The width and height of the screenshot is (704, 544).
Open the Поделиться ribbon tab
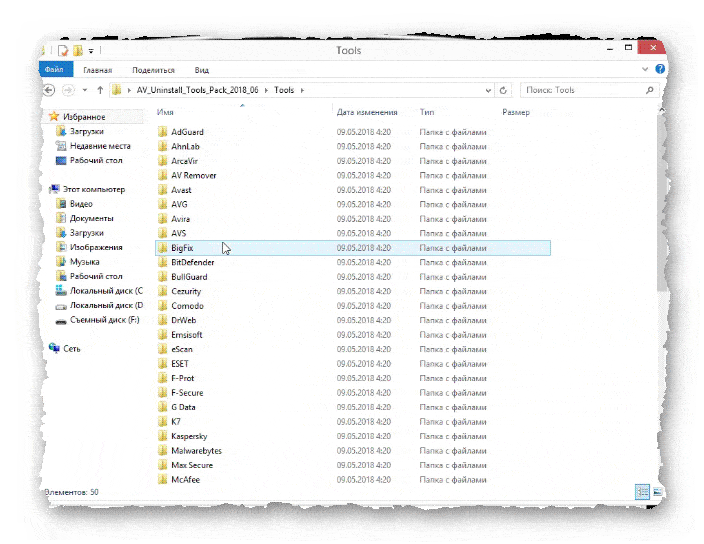click(153, 70)
